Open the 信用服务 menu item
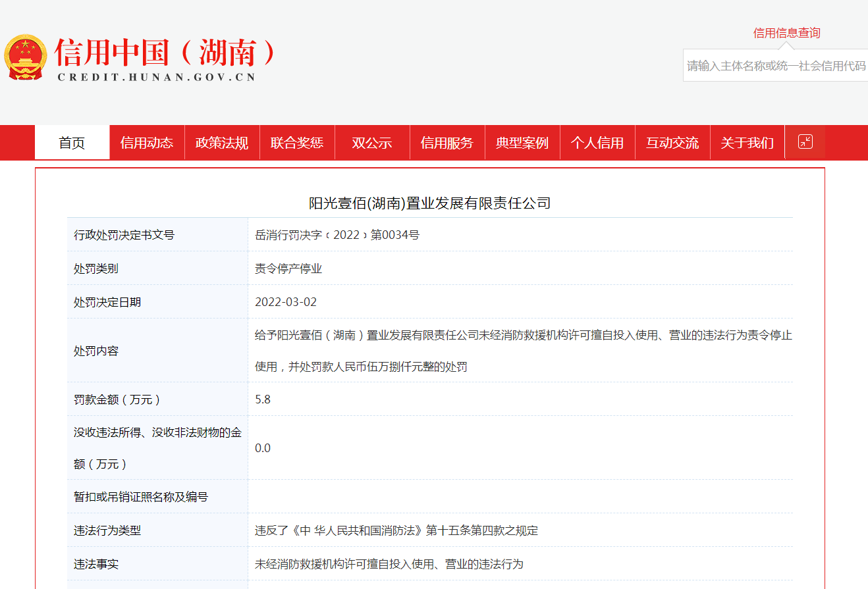Screen dimensions: 868x589 tap(447, 143)
